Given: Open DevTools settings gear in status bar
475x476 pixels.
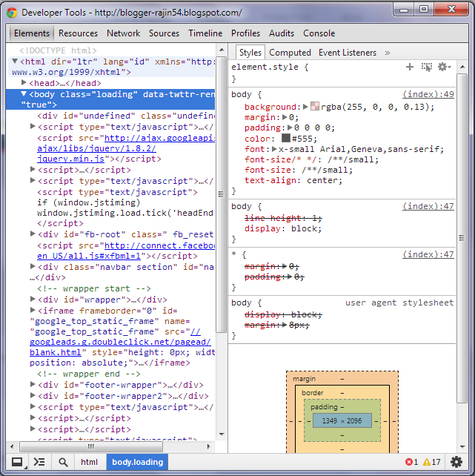Looking at the screenshot, I should point(456,462).
